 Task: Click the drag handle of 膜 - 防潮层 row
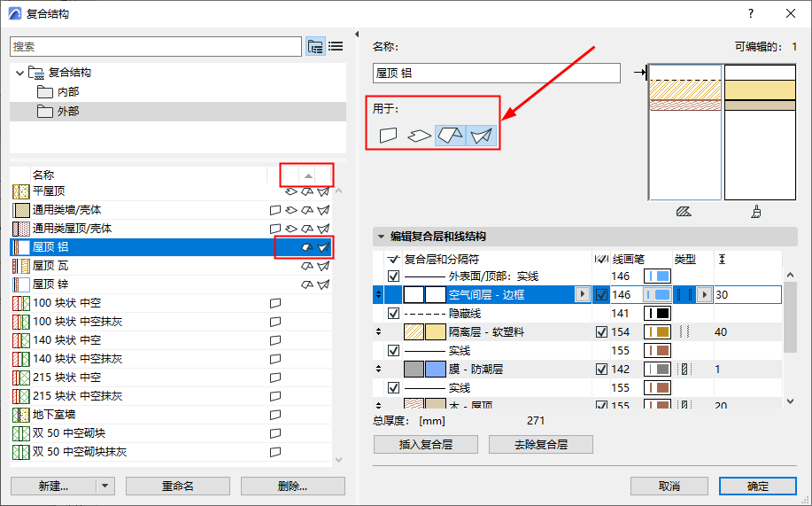[x=379, y=370]
